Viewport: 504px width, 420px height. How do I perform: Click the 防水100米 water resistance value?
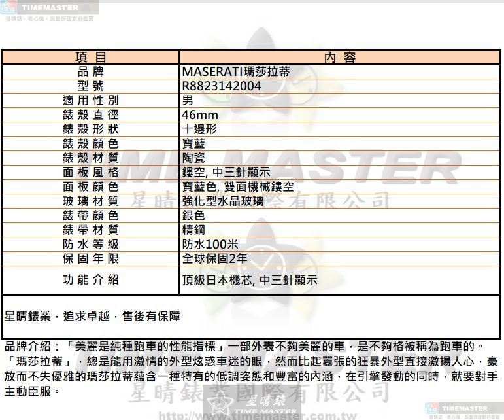click(209, 244)
